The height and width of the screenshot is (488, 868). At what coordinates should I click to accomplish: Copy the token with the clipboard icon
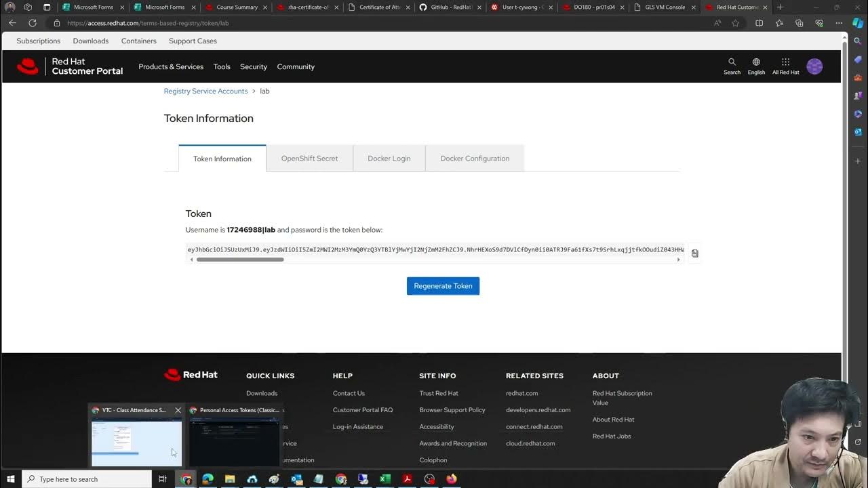(x=694, y=253)
